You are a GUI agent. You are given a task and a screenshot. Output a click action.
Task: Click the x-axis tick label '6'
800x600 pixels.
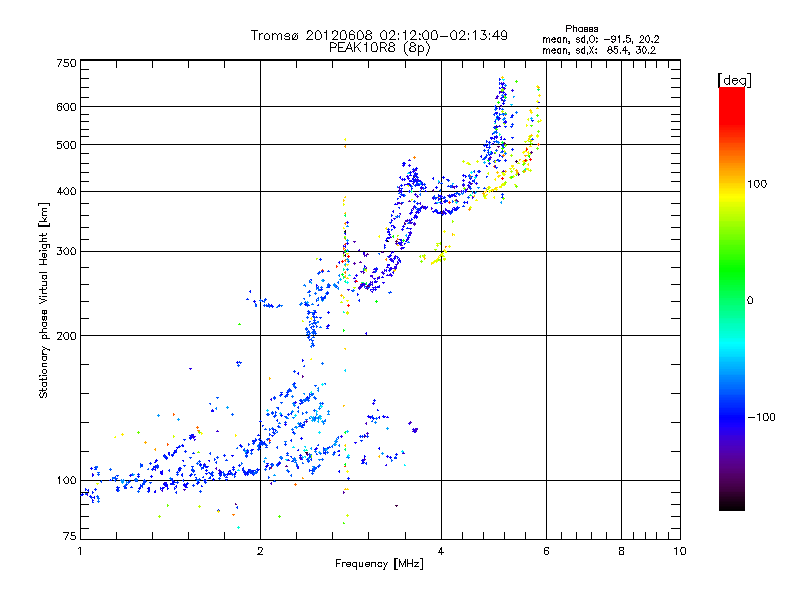pos(546,551)
